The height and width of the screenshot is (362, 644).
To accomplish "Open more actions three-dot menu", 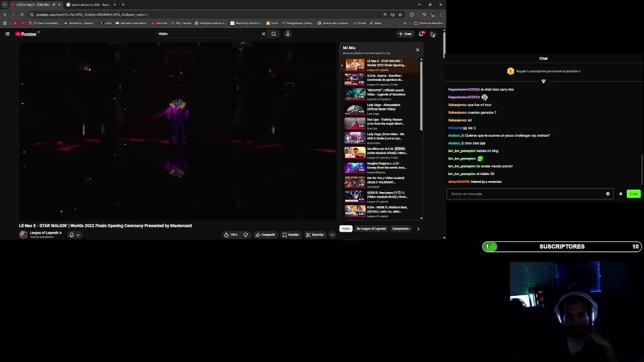I will [x=332, y=235].
